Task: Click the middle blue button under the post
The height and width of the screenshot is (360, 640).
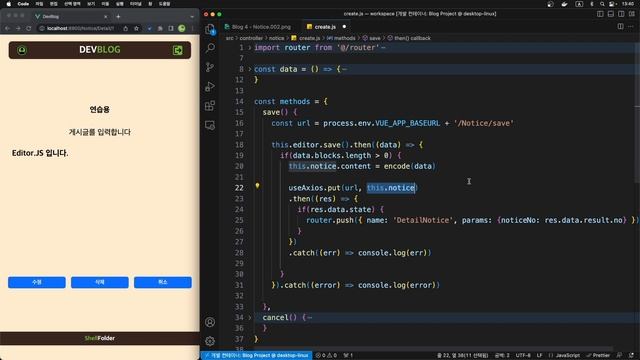Action: [x=100, y=282]
